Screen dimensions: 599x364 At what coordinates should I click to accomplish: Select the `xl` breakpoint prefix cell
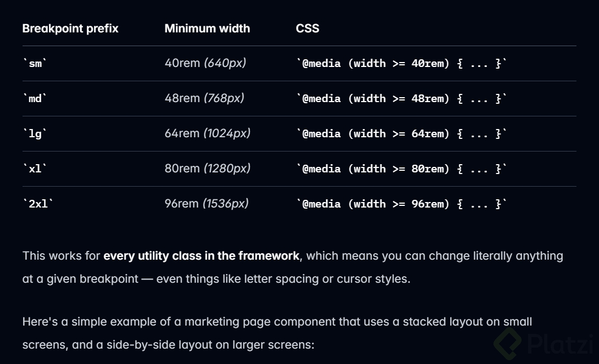(35, 169)
